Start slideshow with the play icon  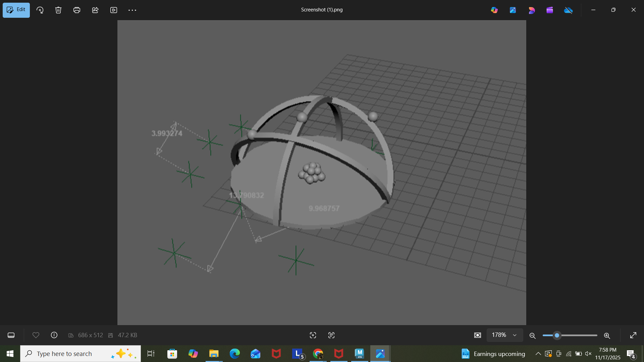click(x=114, y=10)
